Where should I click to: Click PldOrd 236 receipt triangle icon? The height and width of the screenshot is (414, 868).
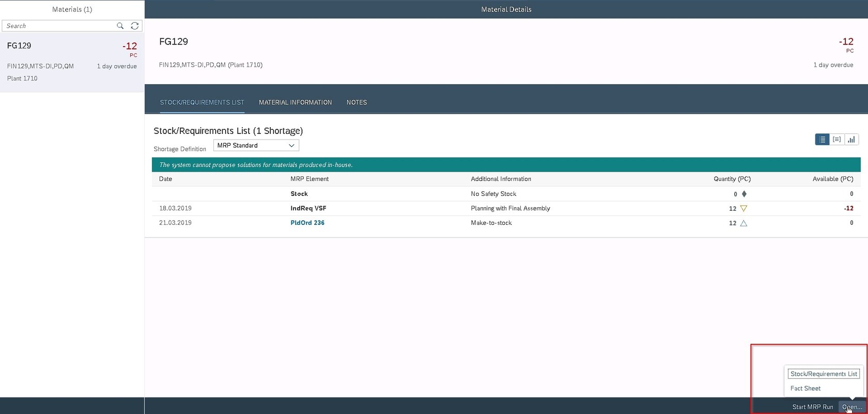[x=743, y=223]
